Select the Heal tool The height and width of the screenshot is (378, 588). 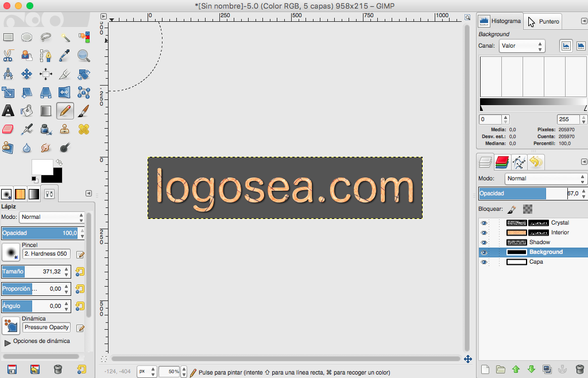[84, 129]
